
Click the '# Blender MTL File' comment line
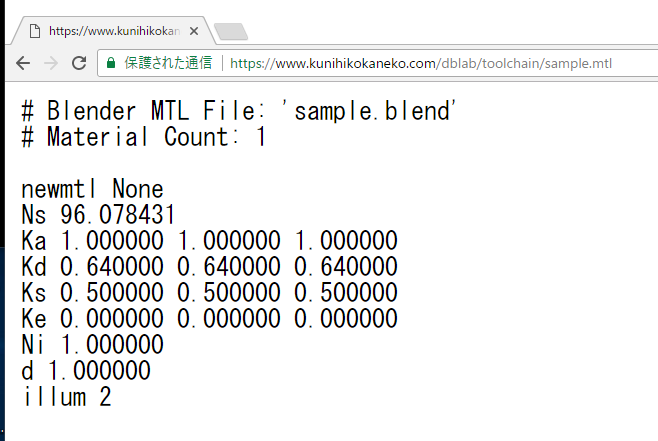click(x=240, y=111)
